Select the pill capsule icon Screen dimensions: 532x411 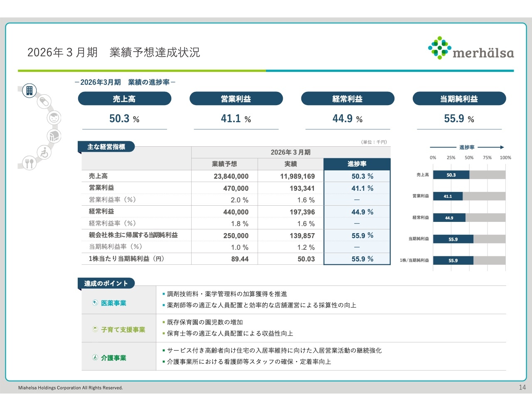tap(44, 101)
